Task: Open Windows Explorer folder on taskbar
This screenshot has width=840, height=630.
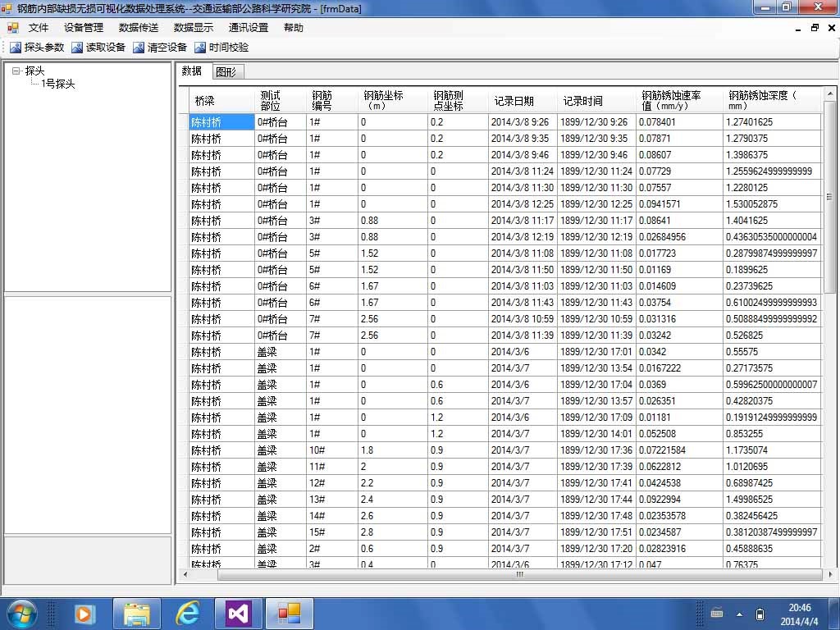Action: coord(136,613)
